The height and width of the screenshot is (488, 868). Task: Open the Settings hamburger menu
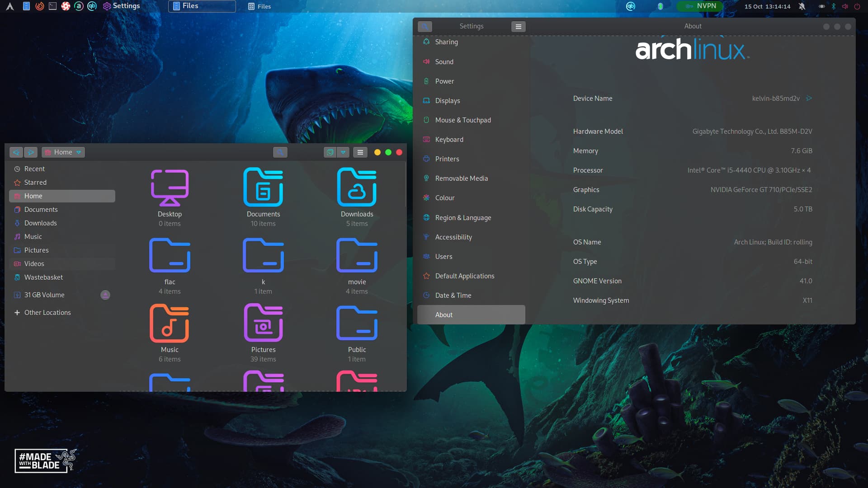tap(519, 27)
